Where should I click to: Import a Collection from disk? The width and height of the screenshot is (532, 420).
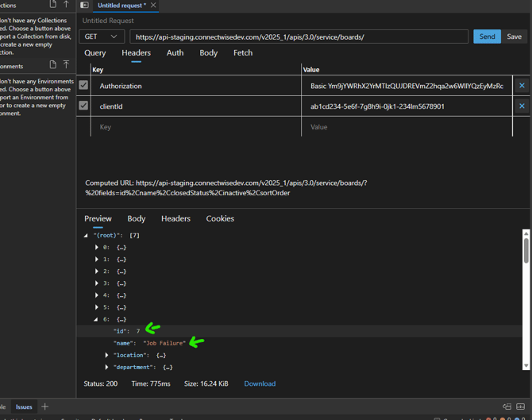(66, 4)
